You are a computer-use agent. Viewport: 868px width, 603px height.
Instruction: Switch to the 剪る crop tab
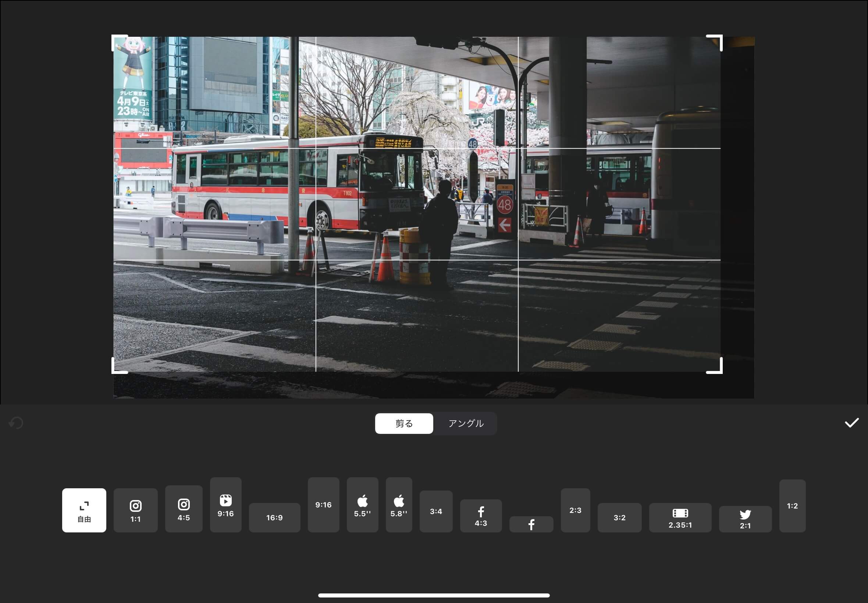click(x=404, y=423)
